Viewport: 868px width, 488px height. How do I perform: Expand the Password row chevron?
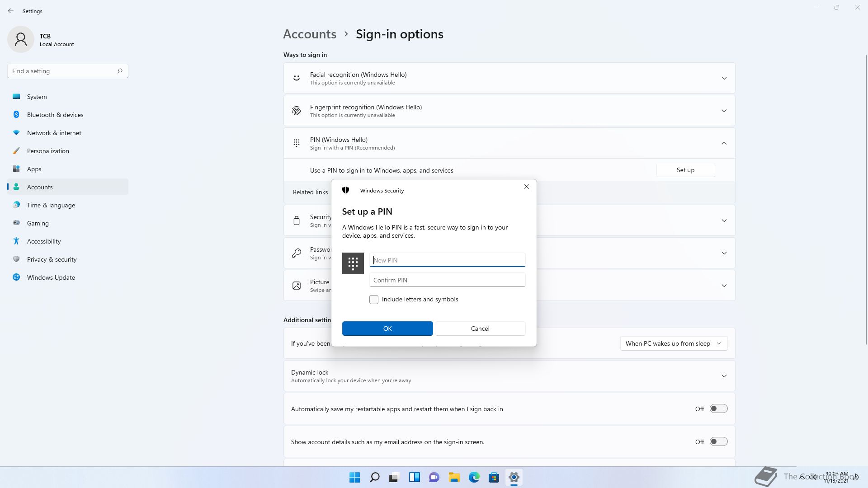click(x=724, y=253)
